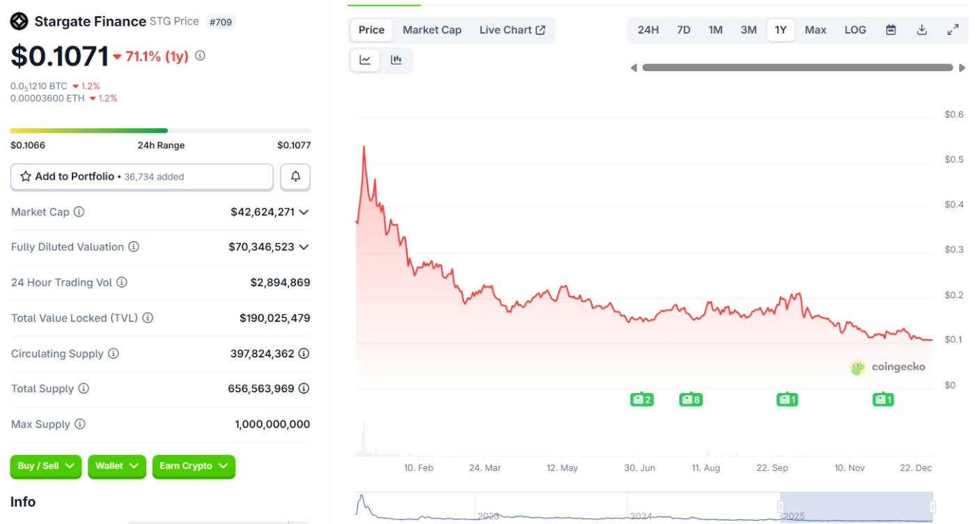Click Add to Portfolio button

(x=141, y=177)
